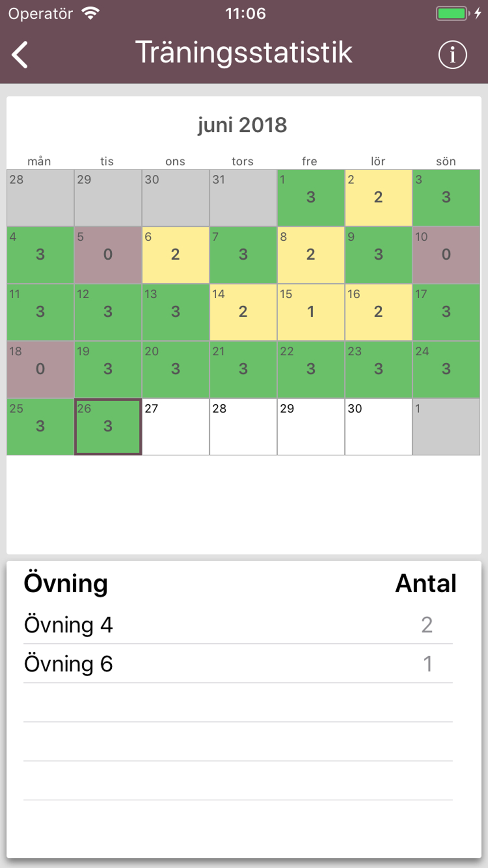488x868 pixels.
Task: Select June 15 with 1 exercise
Action: [311, 312]
